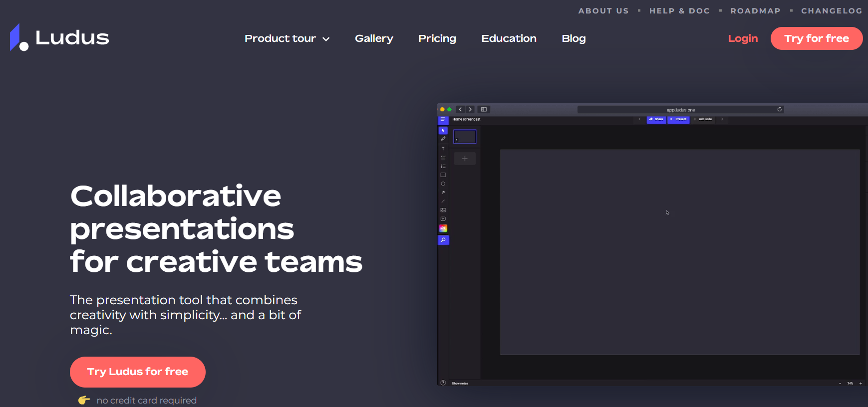This screenshot has width=868, height=407.
Task: Open the Education page
Action: [x=509, y=38]
